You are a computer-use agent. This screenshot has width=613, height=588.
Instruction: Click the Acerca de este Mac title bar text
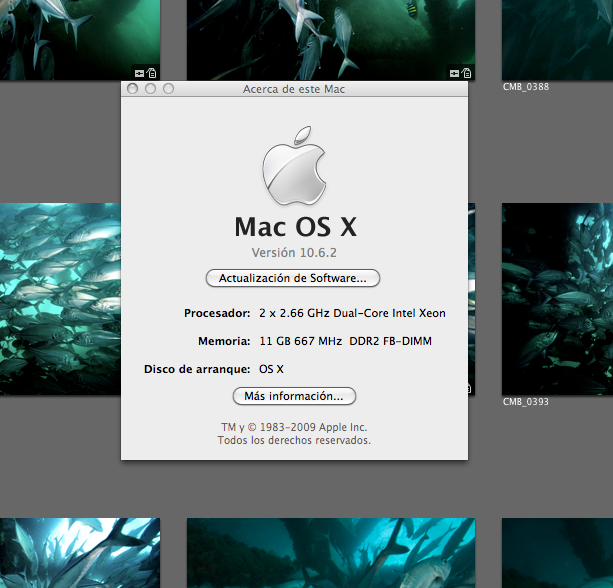[x=294, y=89]
